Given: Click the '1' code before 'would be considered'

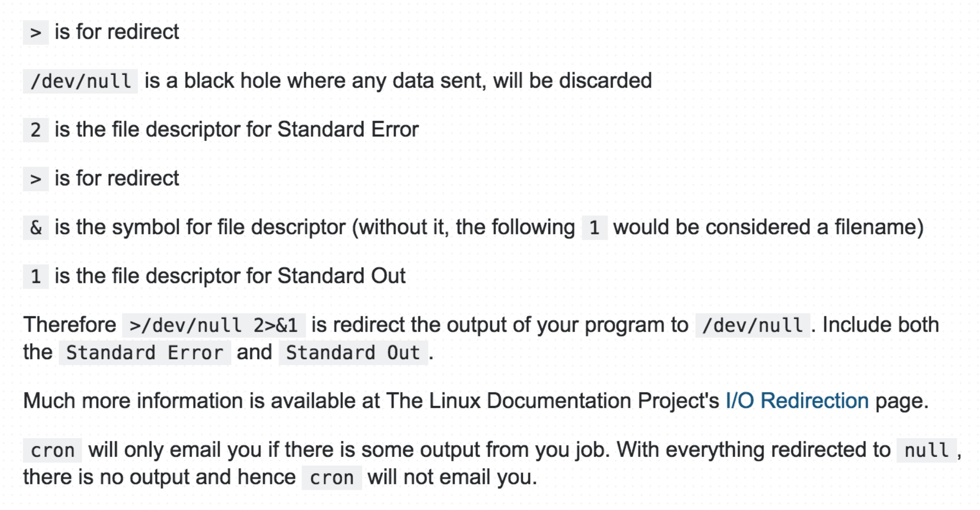Looking at the screenshot, I should pos(594,228).
